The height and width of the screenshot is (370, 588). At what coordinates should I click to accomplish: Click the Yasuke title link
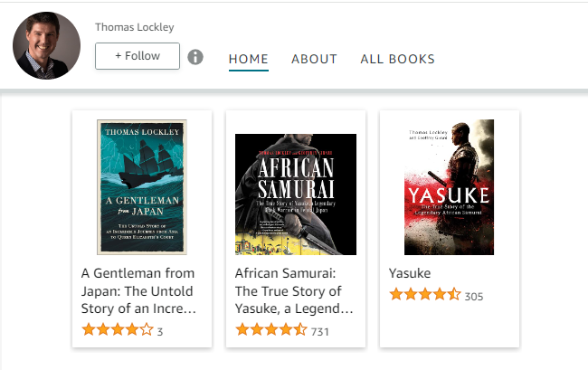pos(410,273)
